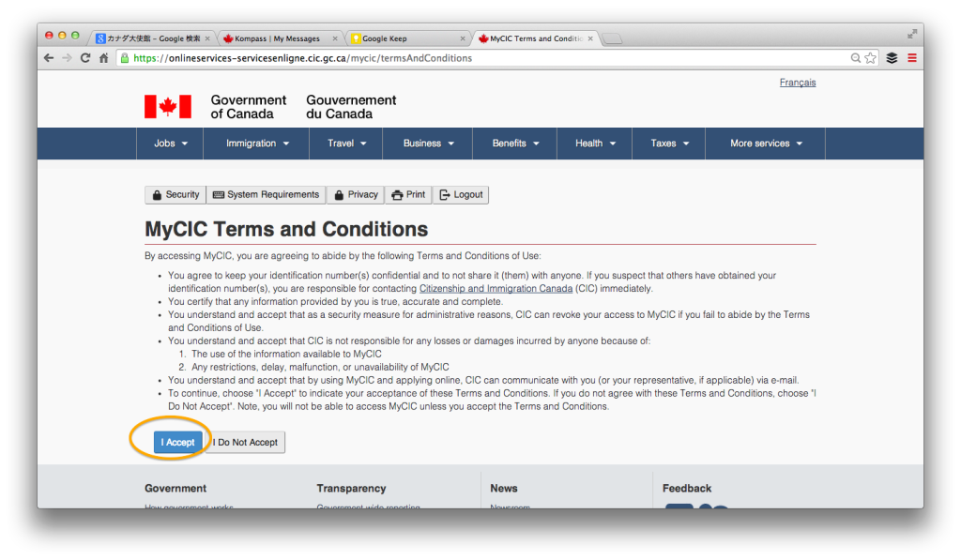Switch to the Kompass My Messages tab
The width and height of the screenshot is (961, 560).
tap(278, 38)
